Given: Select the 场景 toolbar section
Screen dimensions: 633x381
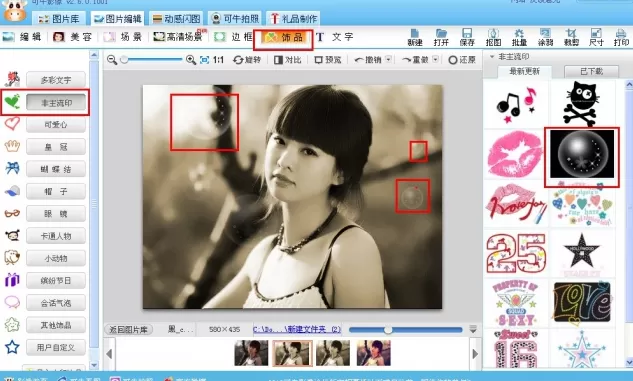Looking at the screenshot, I should [123, 37].
